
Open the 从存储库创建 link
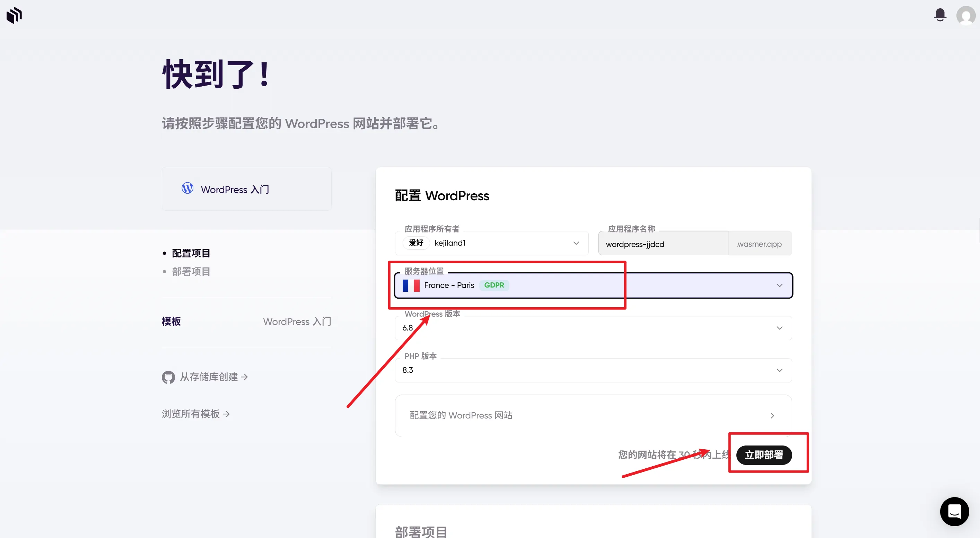pyautogui.click(x=214, y=377)
